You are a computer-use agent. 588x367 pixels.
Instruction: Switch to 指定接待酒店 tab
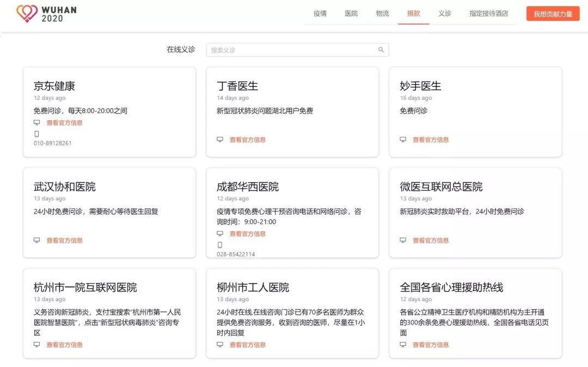[489, 13]
